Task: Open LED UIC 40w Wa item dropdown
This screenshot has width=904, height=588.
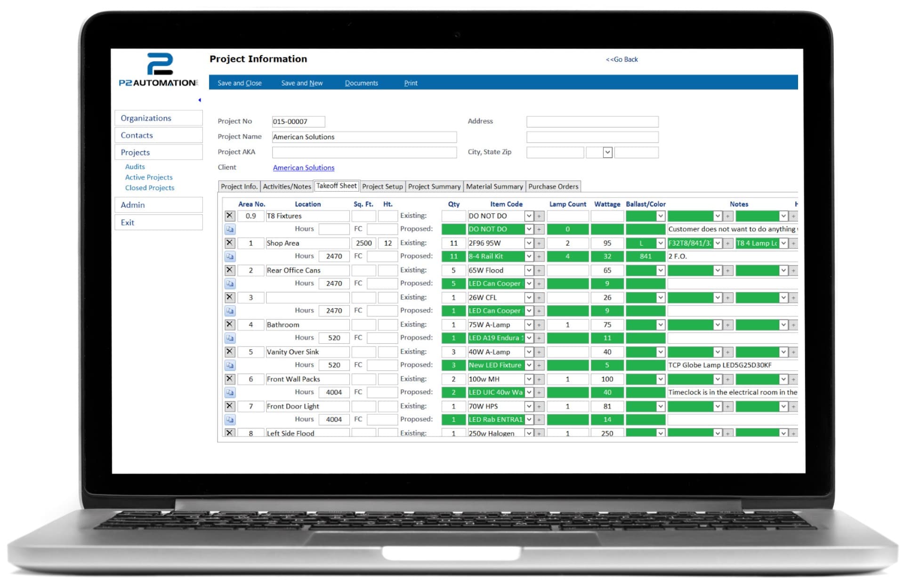Action: click(x=529, y=393)
